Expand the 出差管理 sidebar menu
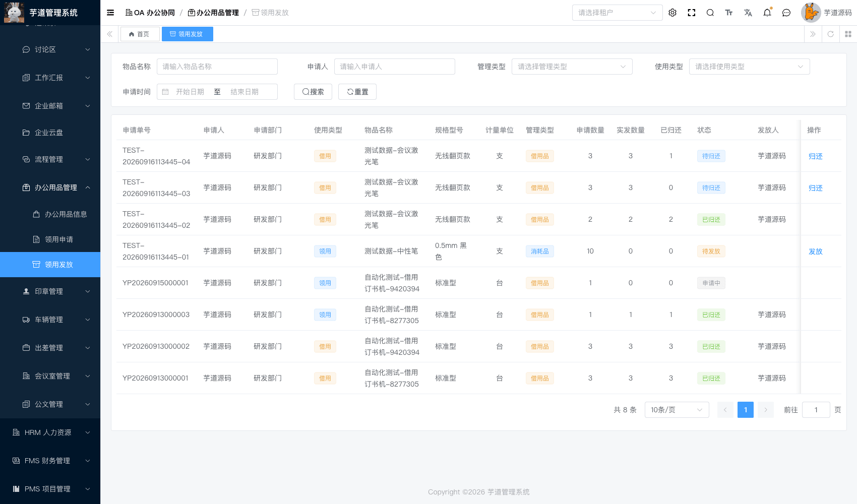Viewport: 857px width, 504px height. [50, 348]
